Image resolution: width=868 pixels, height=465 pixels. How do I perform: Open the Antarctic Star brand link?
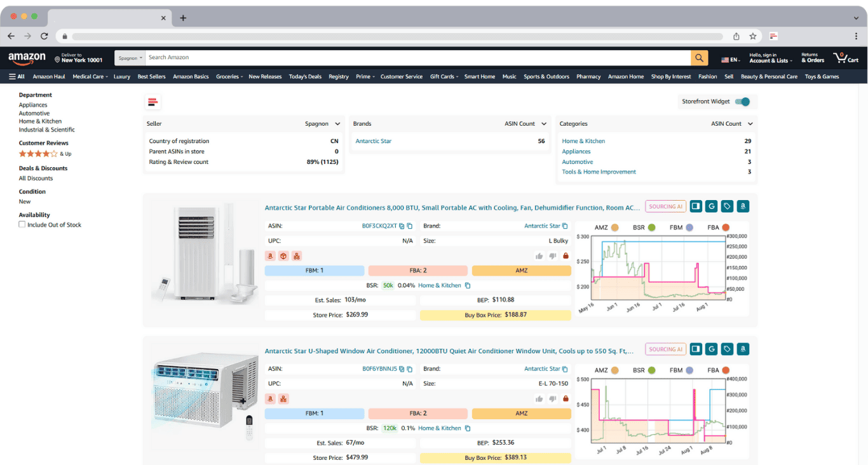coord(373,140)
